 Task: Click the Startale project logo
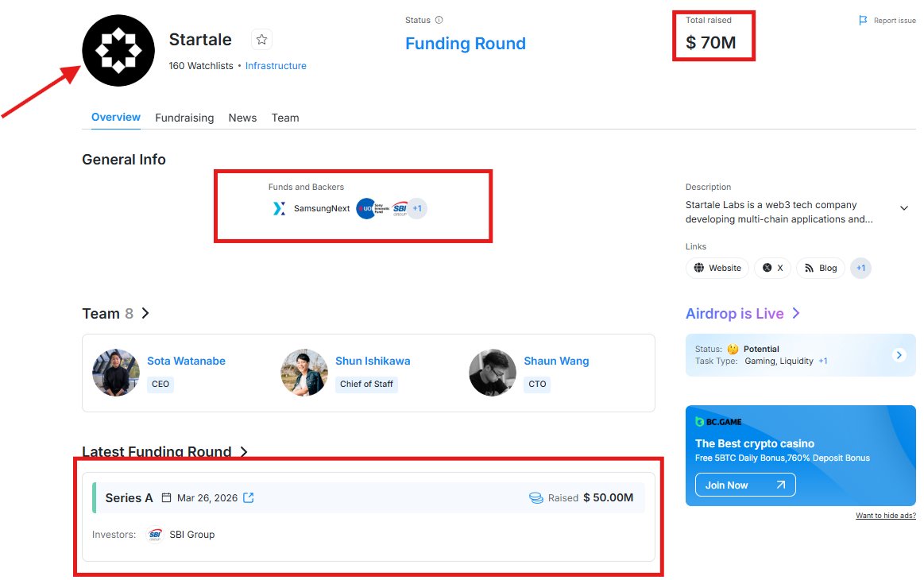[118, 51]
